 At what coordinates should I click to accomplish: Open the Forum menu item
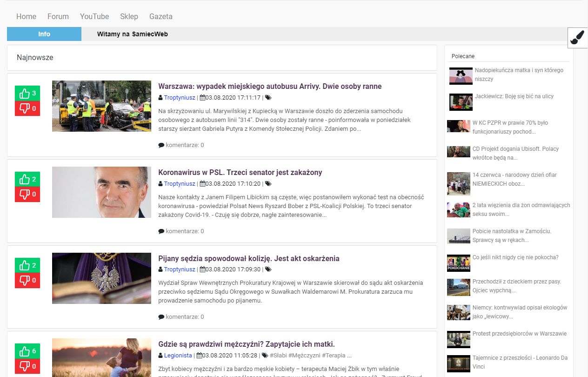58,16
